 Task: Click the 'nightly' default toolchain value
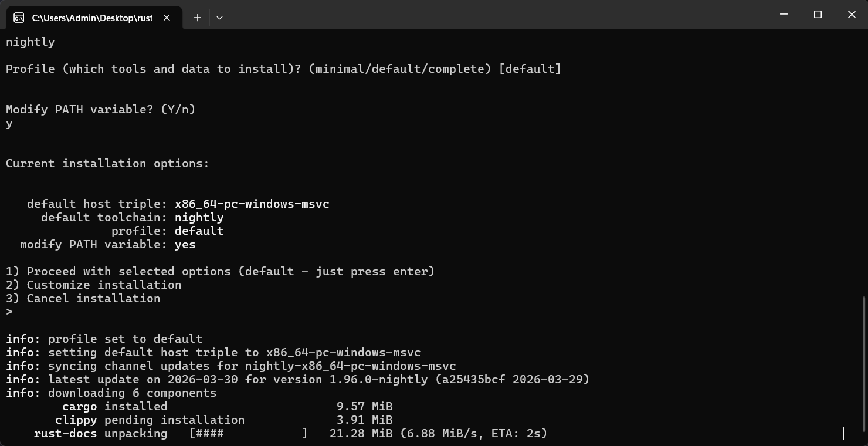click(199, 218)
